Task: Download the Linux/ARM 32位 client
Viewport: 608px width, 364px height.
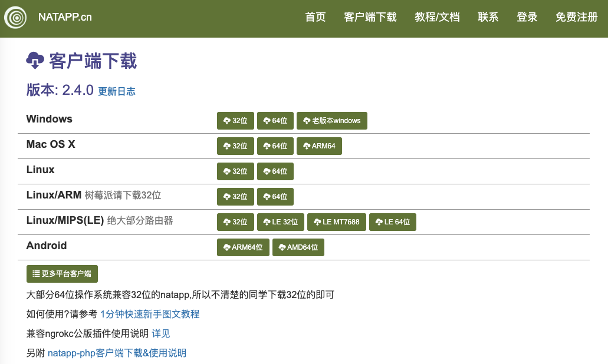Action: point(235,197)
